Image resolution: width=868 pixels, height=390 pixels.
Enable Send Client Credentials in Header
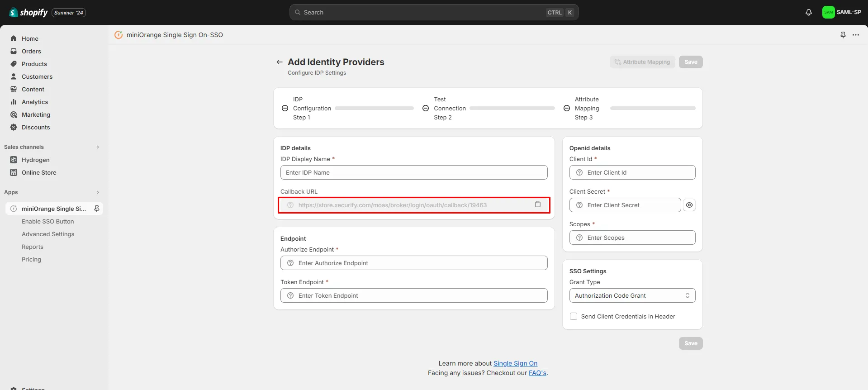(x=574, y=316)
